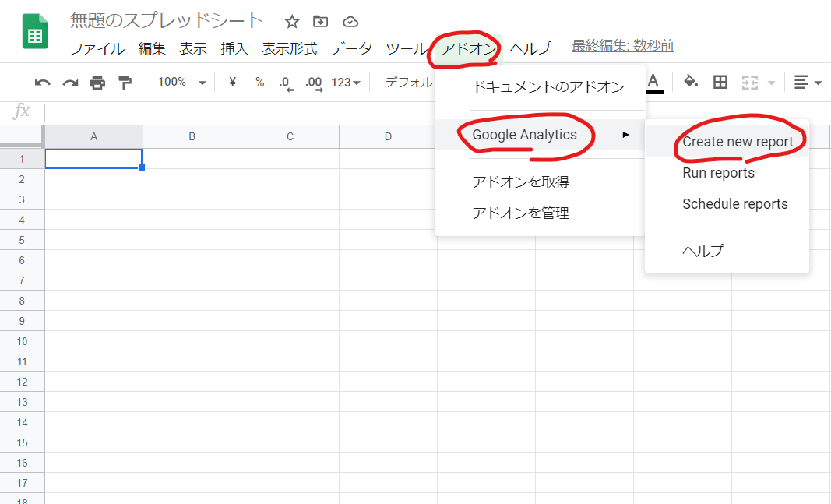831x504 pixels.
Task: Star the untitled spreadsheet
Action: tap(292, 22)
